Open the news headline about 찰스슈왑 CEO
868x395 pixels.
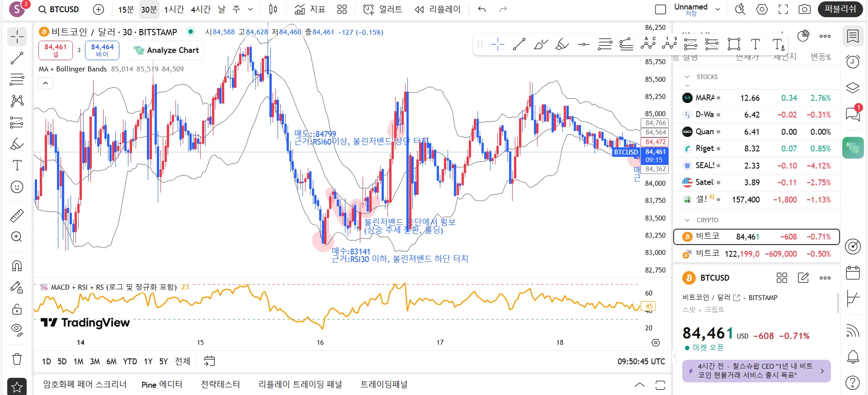[x=756, y=371]
